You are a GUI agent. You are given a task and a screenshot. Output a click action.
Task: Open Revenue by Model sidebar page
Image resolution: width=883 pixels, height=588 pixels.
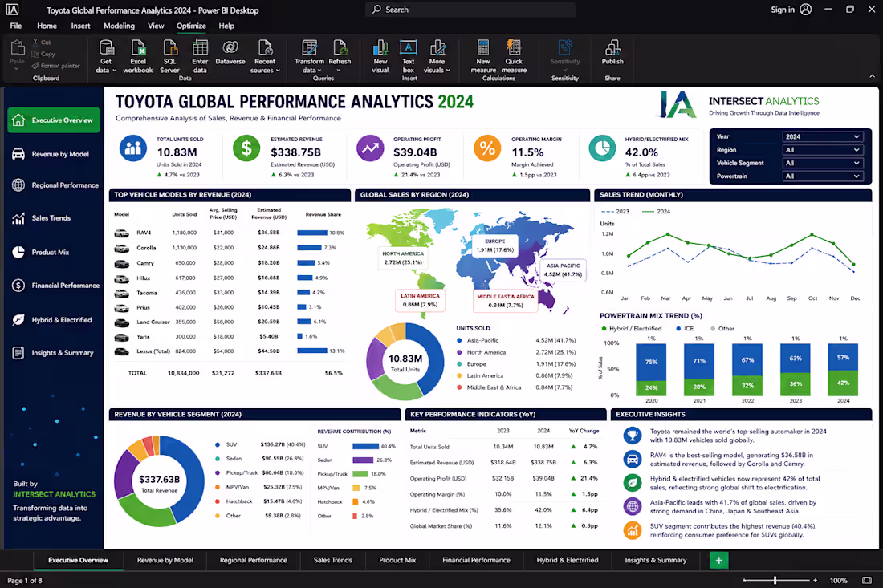(54, 154)
